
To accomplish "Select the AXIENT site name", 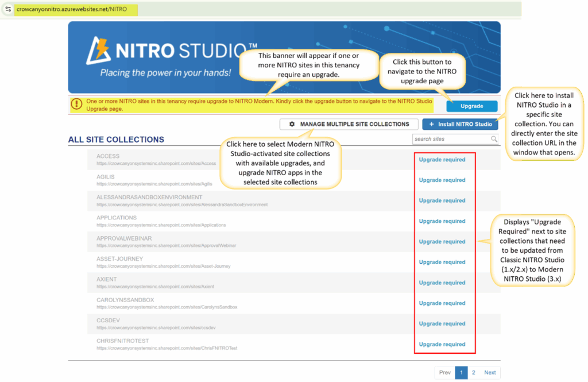I will tap(106, 279).
